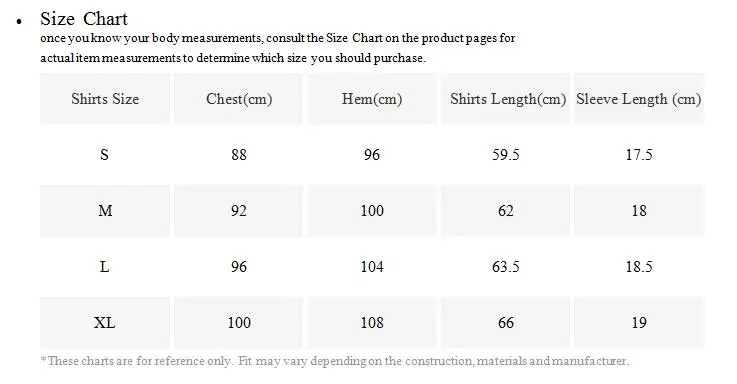Select the Sleeve Length (cm) header cell
The image size is (737, 384).
point(639,99)
